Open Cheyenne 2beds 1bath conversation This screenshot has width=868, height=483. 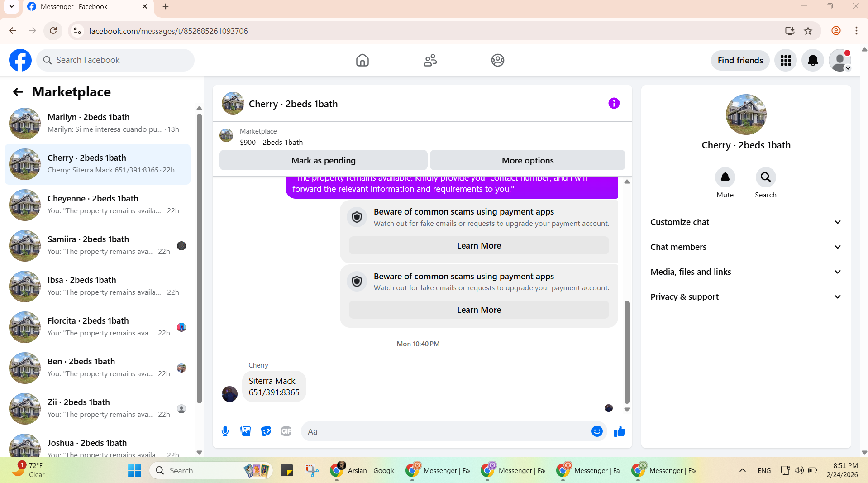click(x=97, y=205)
